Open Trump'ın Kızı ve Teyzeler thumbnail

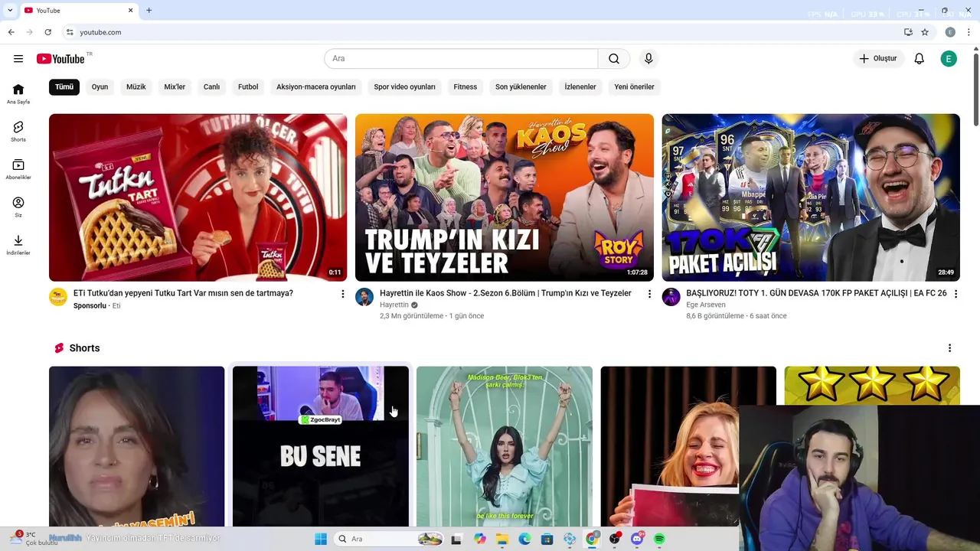(505, 197)
